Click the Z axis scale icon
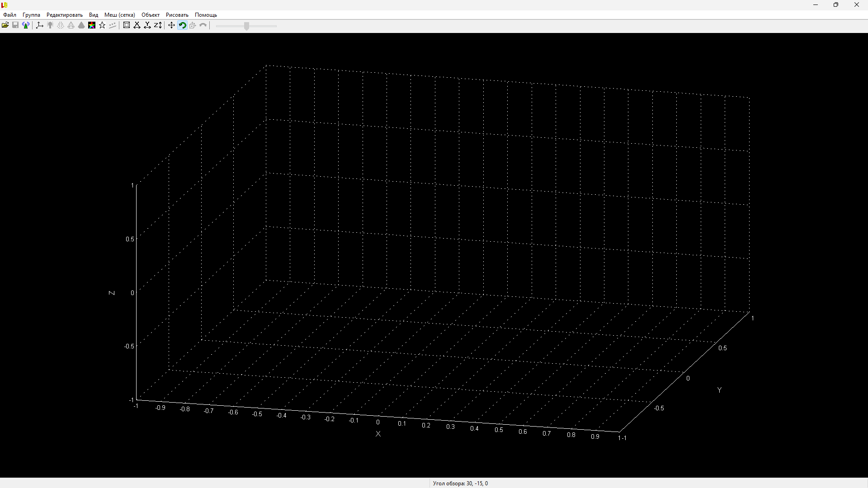 click(158, 25)
